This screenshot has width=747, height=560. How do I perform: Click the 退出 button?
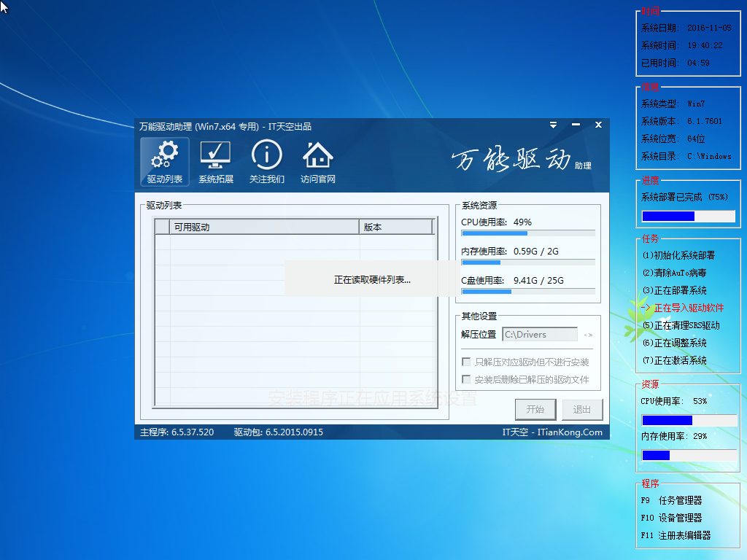582,410
